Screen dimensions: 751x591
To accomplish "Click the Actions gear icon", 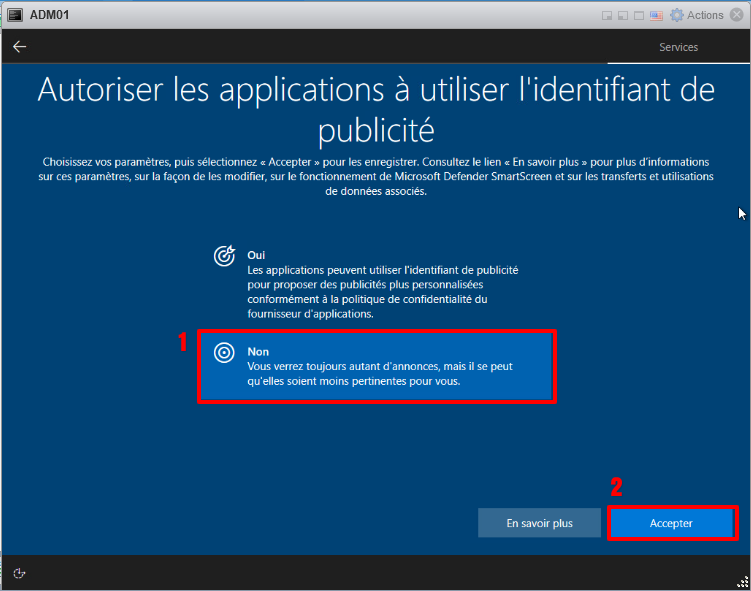I will [677, 15].
